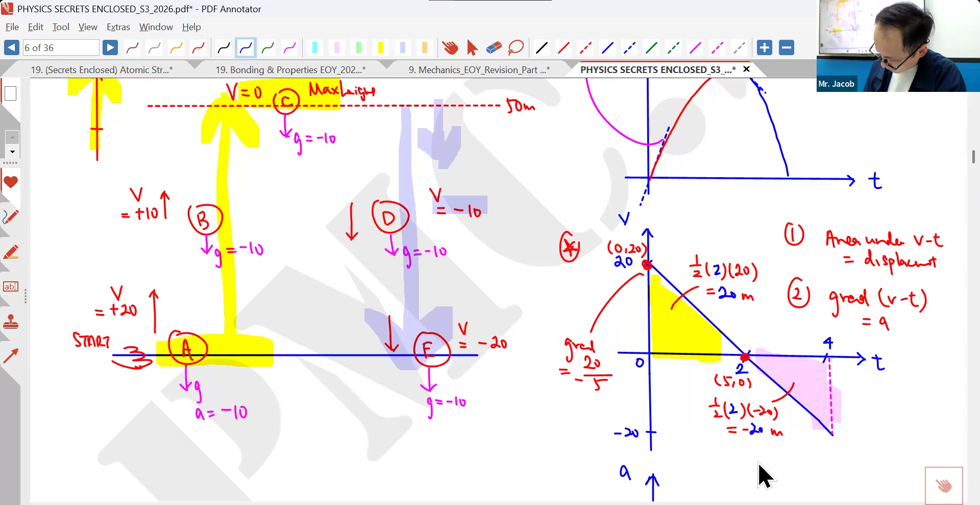Select the magenta solid line tool
This screenshot has height=505, width=980.
695,48
